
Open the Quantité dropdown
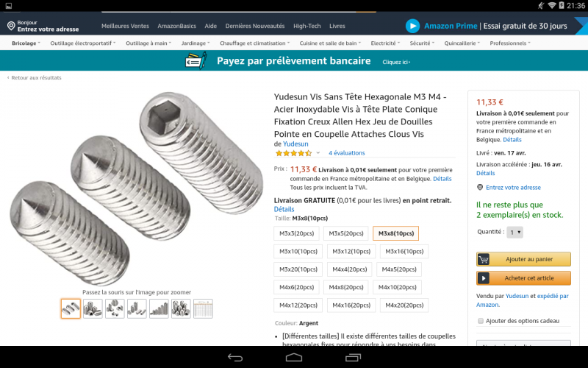pyautogui.click(x=515, y=232)
